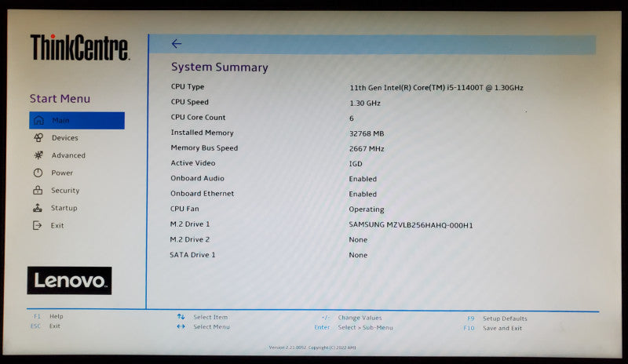Select the 1.30 GHz value

(365, 103)
